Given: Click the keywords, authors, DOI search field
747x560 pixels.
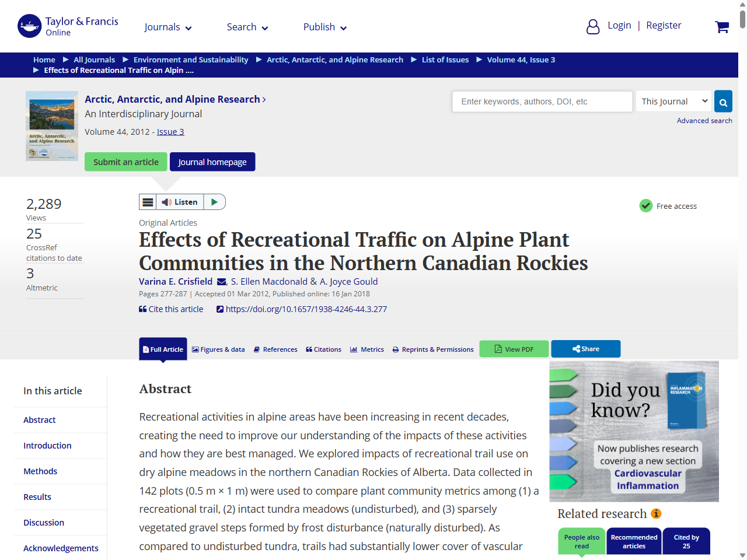Looking at the screenshot, I should point(542,101).
